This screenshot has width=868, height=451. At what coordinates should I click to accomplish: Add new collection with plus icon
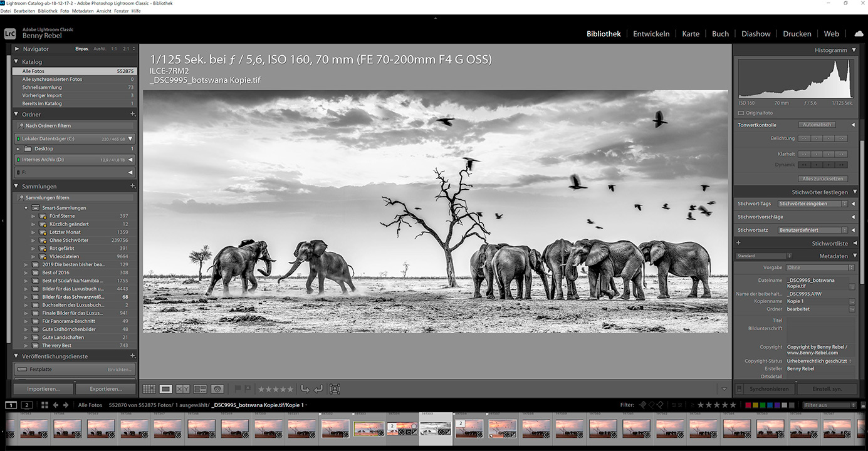click(x=132, y=186)
